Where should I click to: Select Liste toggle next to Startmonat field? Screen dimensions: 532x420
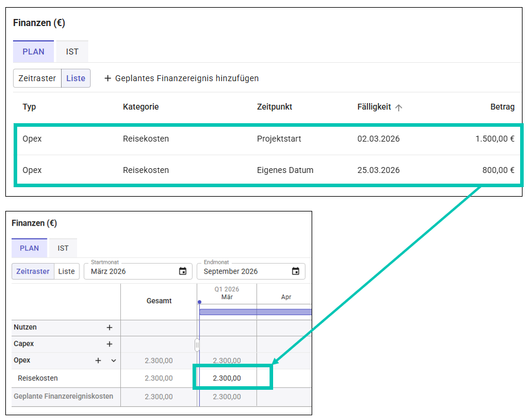tap(66, 271)
